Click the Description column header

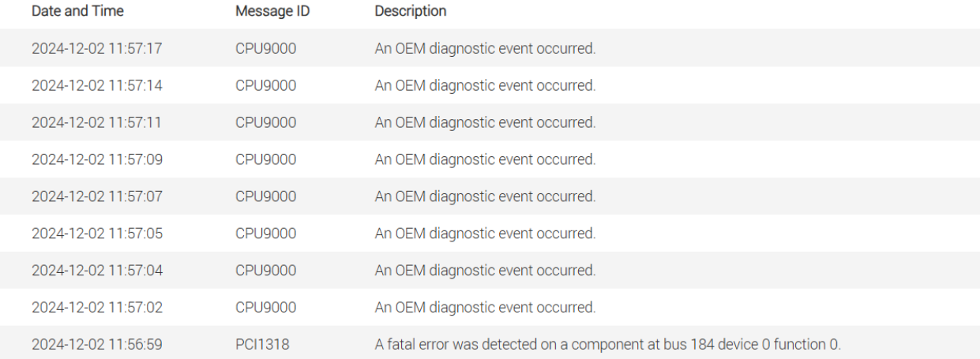[x=410, y=12]
